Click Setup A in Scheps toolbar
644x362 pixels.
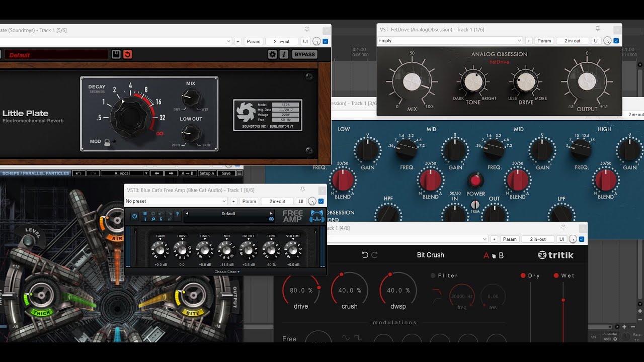tap(207, 173)
